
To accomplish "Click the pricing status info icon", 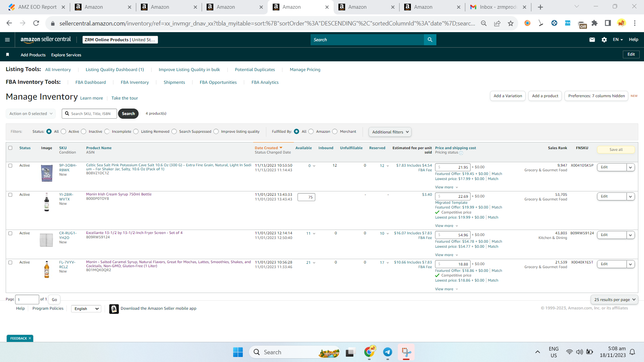I will coord(461,153).
